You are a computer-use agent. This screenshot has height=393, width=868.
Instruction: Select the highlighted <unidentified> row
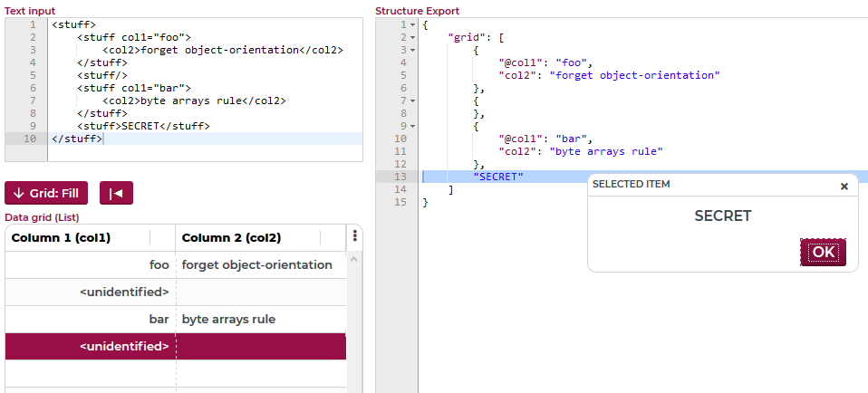point(176,347)
